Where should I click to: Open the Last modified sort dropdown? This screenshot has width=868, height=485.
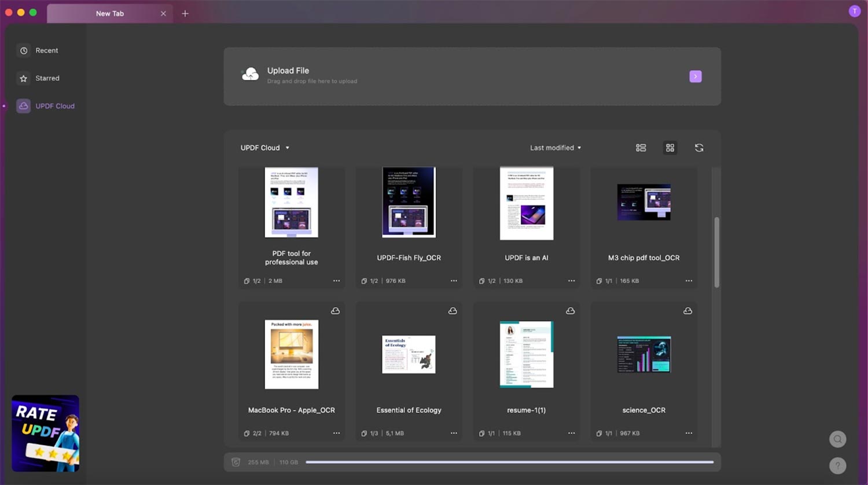pyautogui.click(x=556, y=148)
